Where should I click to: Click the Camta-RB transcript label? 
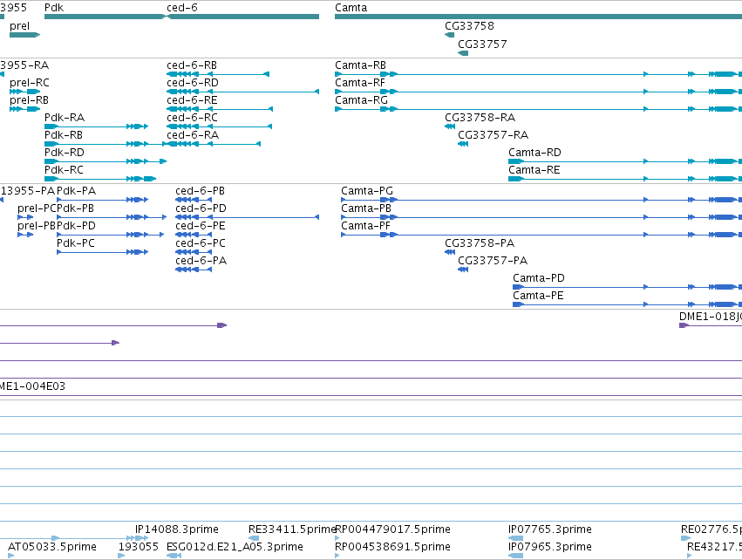click(x=361, y=65)
